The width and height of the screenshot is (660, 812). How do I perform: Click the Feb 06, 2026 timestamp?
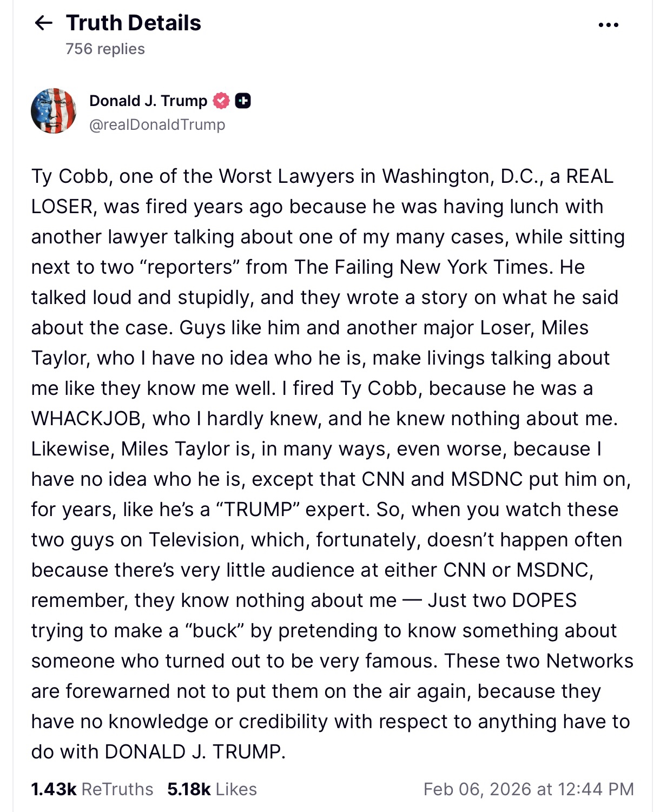(x=528, y=789)
